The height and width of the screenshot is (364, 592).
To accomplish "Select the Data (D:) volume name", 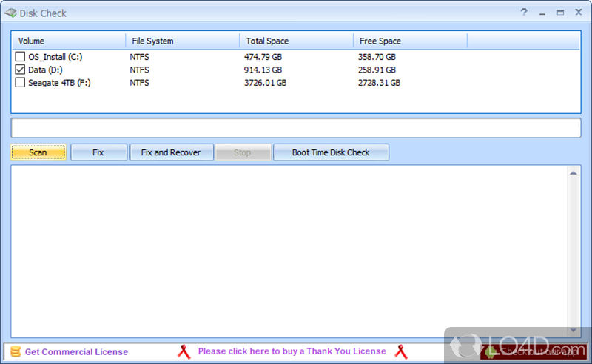I will pyautogui.click(x=45, y=70).
